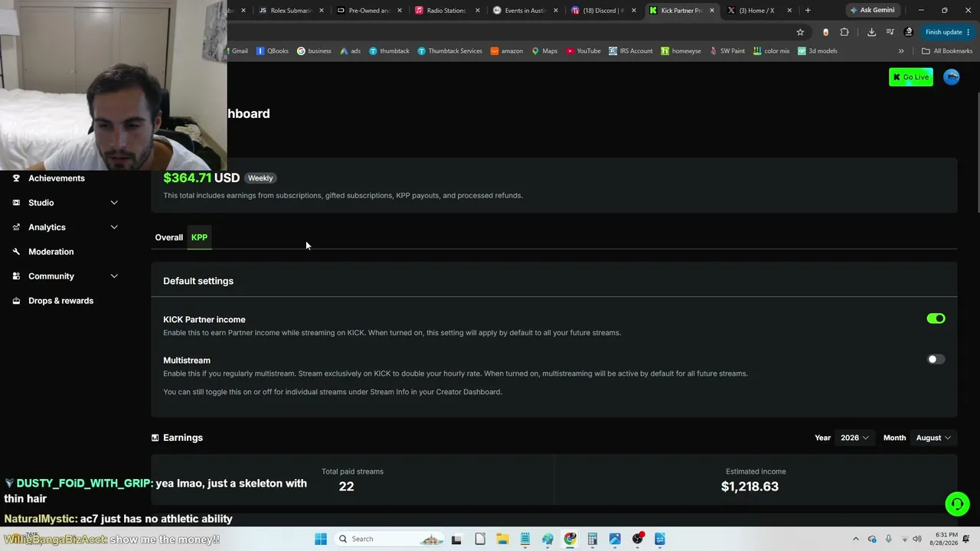The width and height of the screenshot is (980, 551).
Task: Switch to the Rolex Submariner browser tab
Action: (x=291, y=11)
